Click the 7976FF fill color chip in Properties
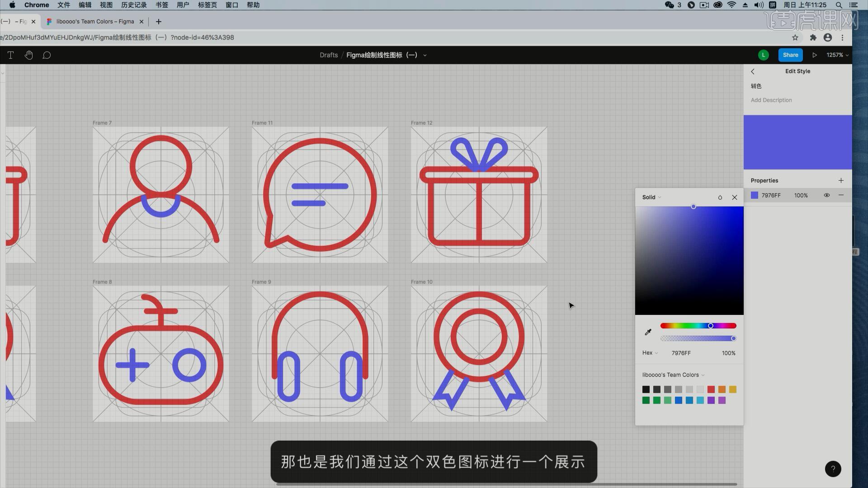Screen dimensions: 868x488 [755, 195]
